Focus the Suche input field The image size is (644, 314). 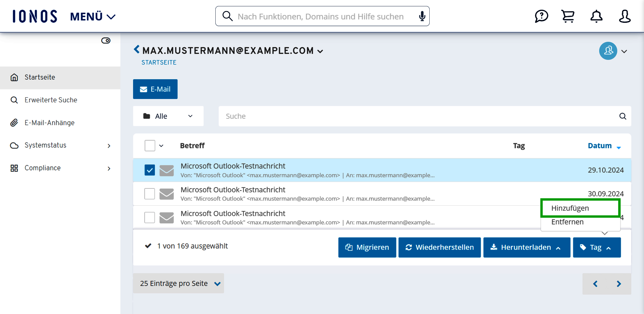pos(425,116)
